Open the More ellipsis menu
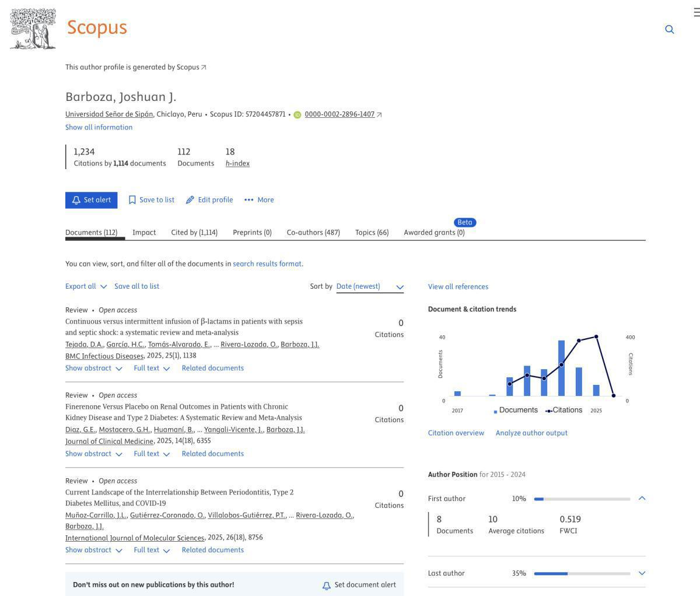This screenshot has height=596, width=700. click(259, 200)
